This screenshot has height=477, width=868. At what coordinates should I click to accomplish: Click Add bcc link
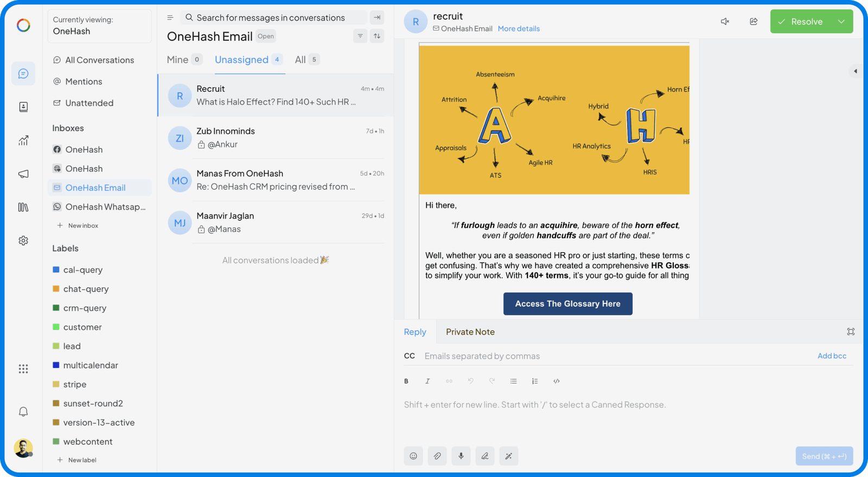(x=832, y=356)
